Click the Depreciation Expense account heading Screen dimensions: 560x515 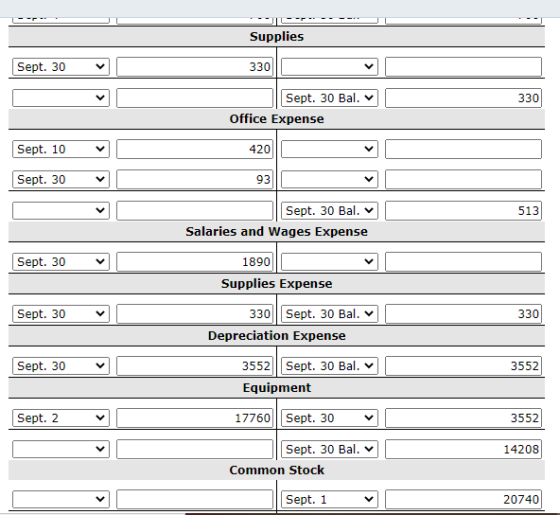(x=277, y=336)
